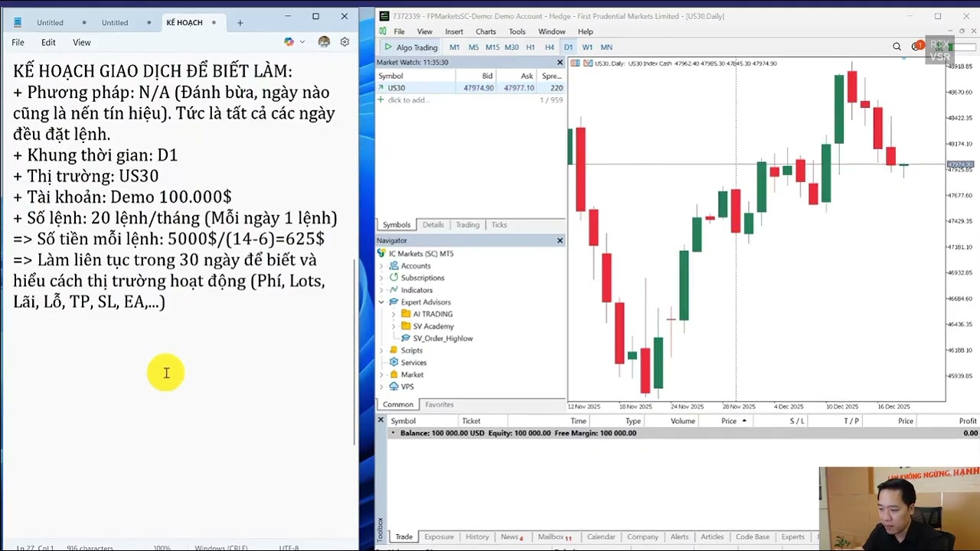Expand the Subscriptions node
The image size is (980, 551).
coord(381,278)
